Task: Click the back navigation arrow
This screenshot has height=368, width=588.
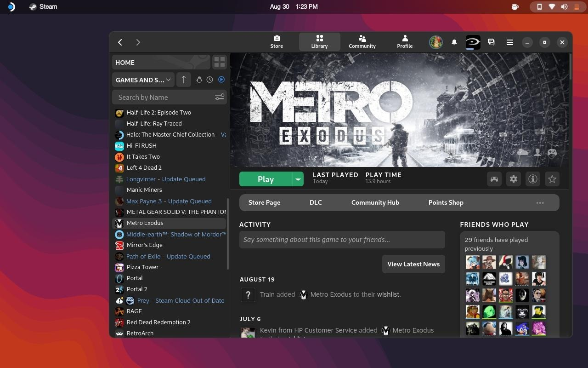Action: 120,42
